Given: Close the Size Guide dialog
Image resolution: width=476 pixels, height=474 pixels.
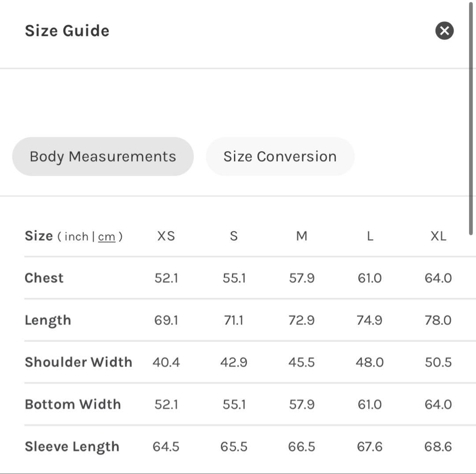Looking at the screenshot, I should click(444, 31).
